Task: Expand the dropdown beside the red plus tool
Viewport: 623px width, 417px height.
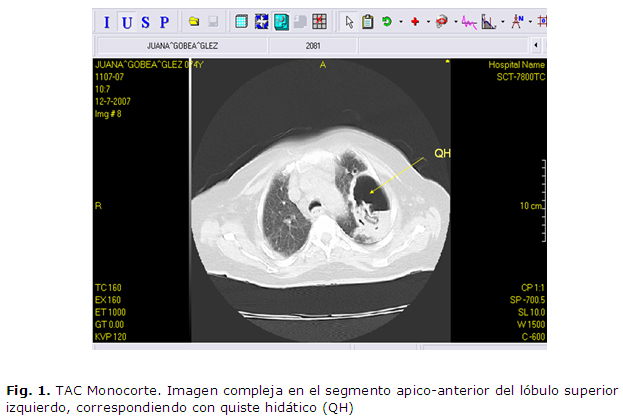Action: [x=428, y=22]
